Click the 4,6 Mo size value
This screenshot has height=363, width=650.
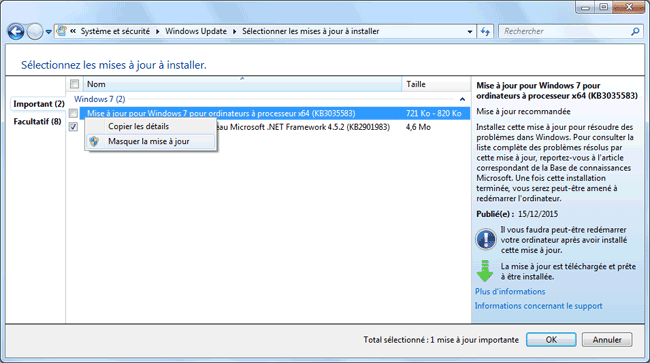418,127
